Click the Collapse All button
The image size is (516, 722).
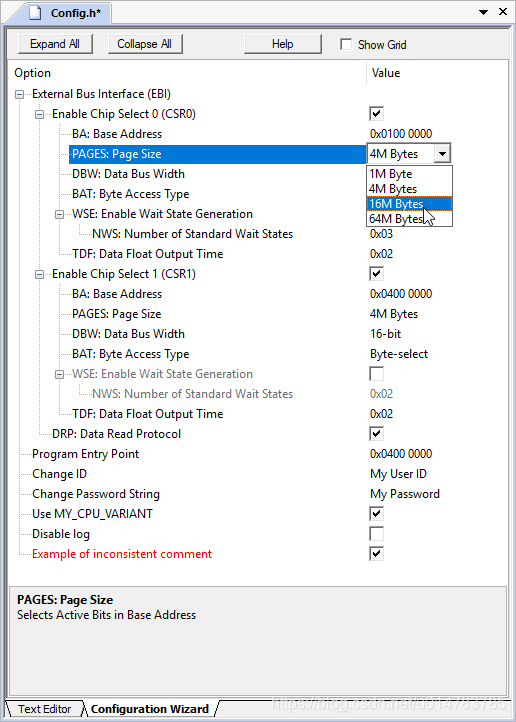pos(145,44)
